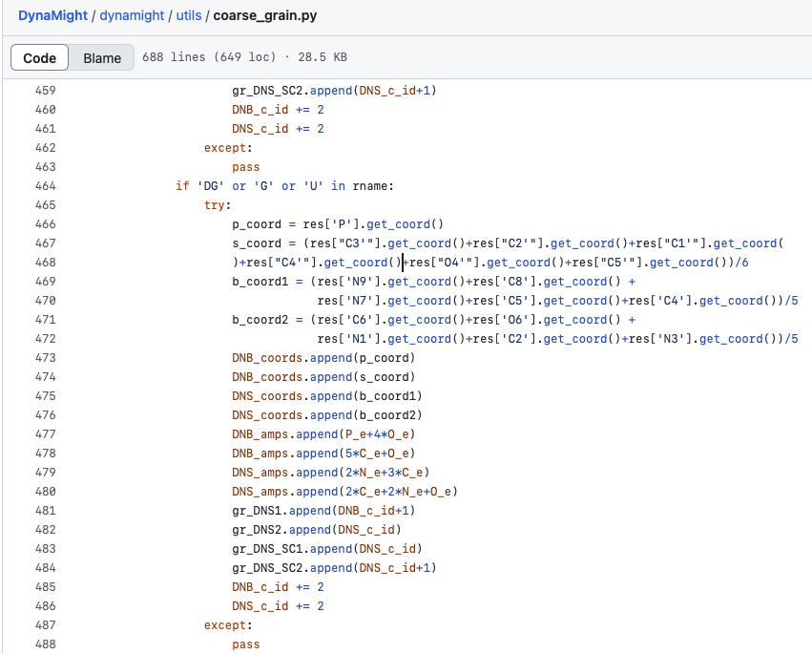Select line number 485
Image resolution: width=812 pixels, height=654 pixels.
[x=45, y=587]
